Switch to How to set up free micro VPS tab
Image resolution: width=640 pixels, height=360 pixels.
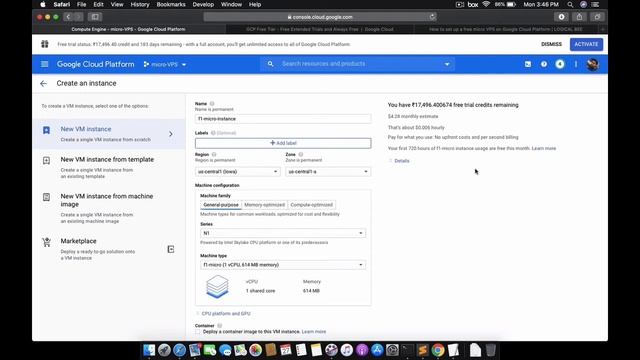(506, 29)
